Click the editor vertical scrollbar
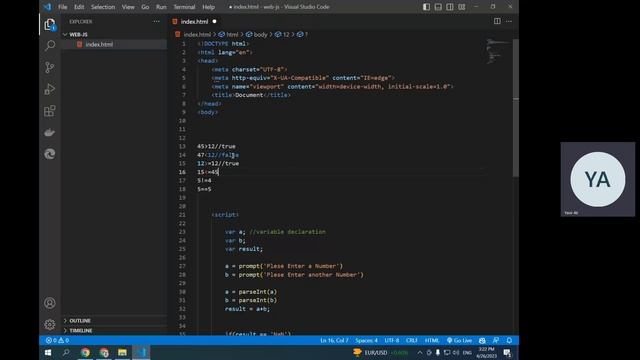This screenshot has height=360, width=640. pos(516,108)
